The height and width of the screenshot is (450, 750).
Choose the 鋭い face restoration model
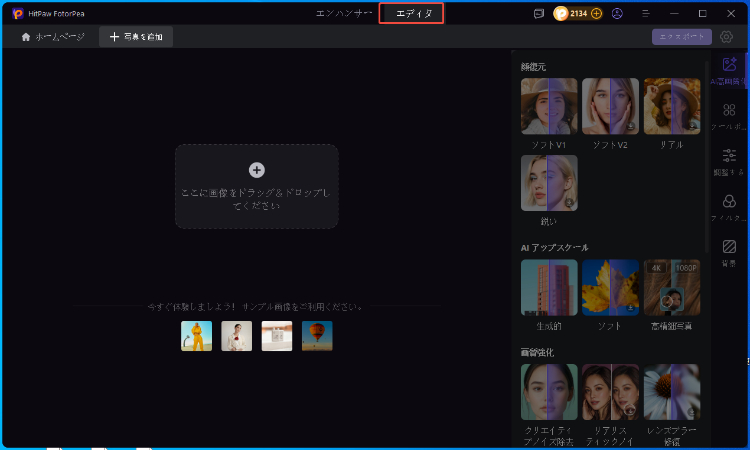[549, 183]
